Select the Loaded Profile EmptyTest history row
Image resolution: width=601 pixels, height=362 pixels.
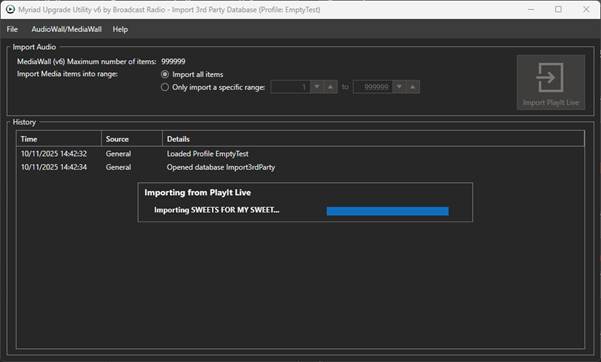300,154
